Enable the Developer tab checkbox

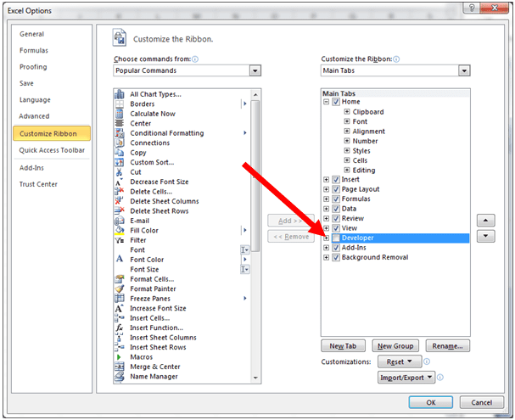coord(336,238)
